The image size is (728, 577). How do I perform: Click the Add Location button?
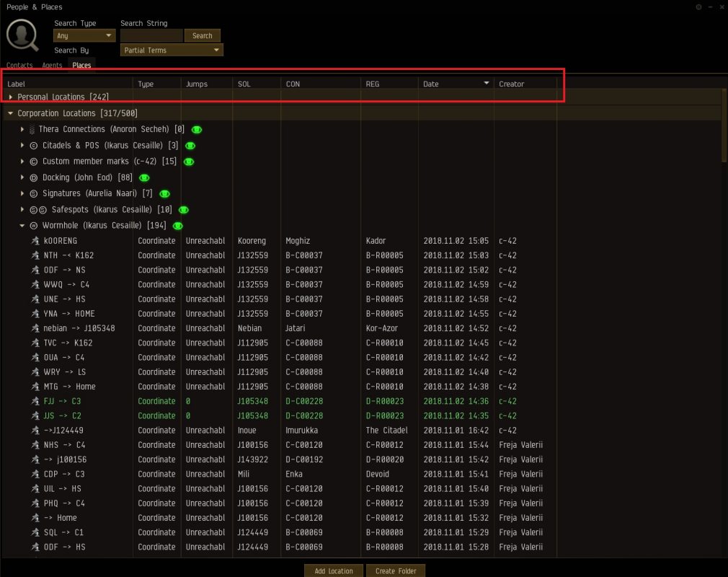334,571
